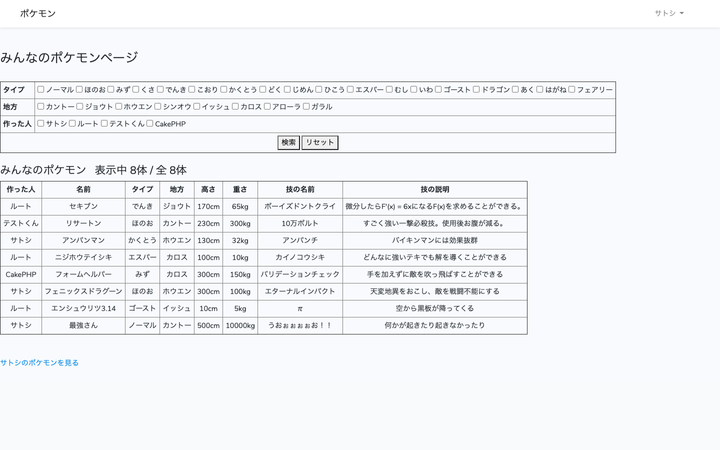
Task: Click the バイキンマンには効果抜群 description cell
Action: tap(435, 240)
